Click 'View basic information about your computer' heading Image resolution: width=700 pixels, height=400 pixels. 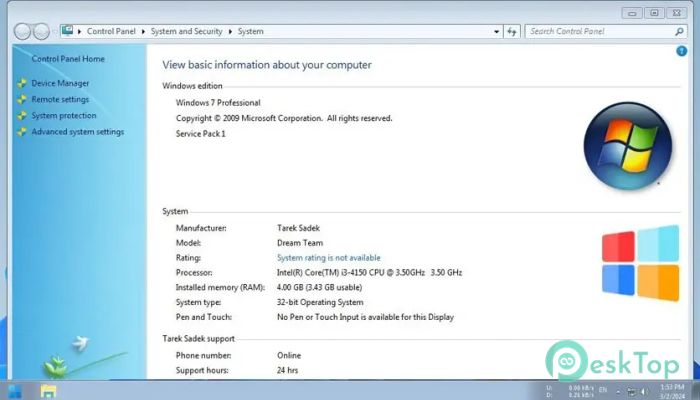pos(267,65)
